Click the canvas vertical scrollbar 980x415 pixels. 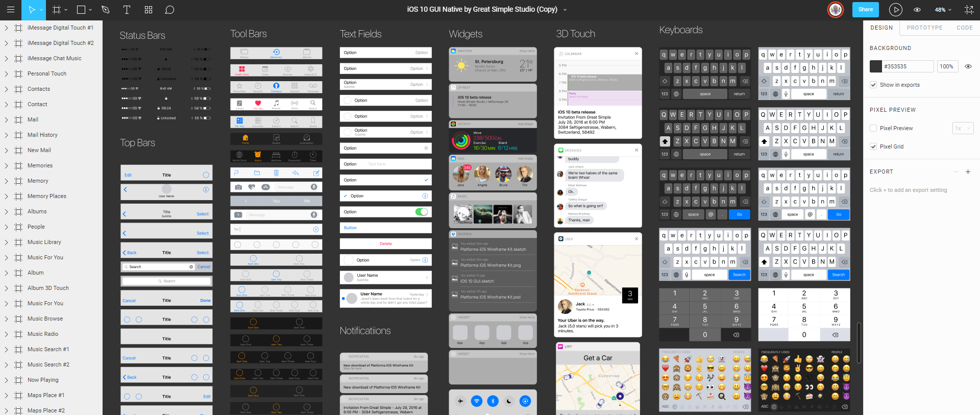859,343
